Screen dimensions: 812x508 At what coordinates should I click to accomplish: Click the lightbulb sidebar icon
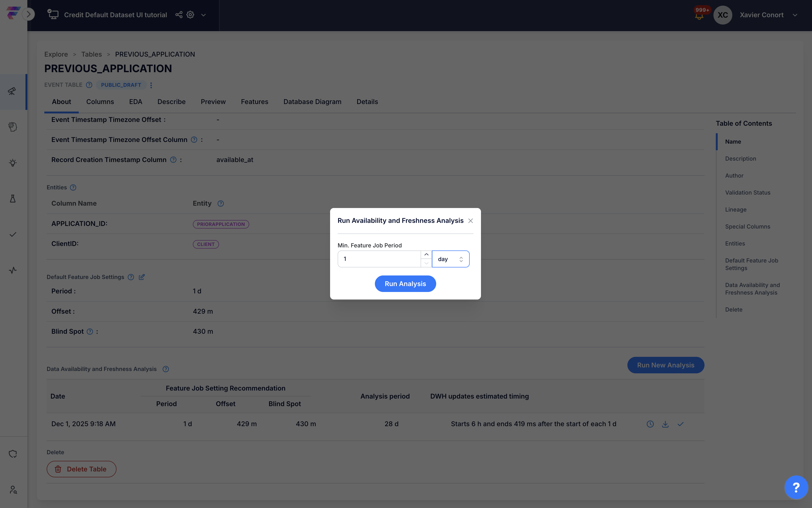13,163
